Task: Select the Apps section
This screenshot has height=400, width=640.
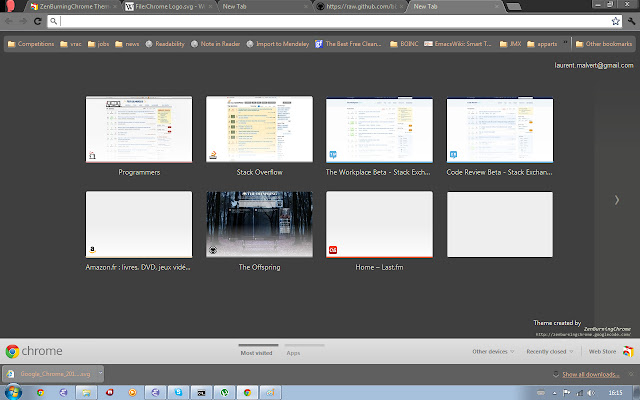Action: coord(293,353)
